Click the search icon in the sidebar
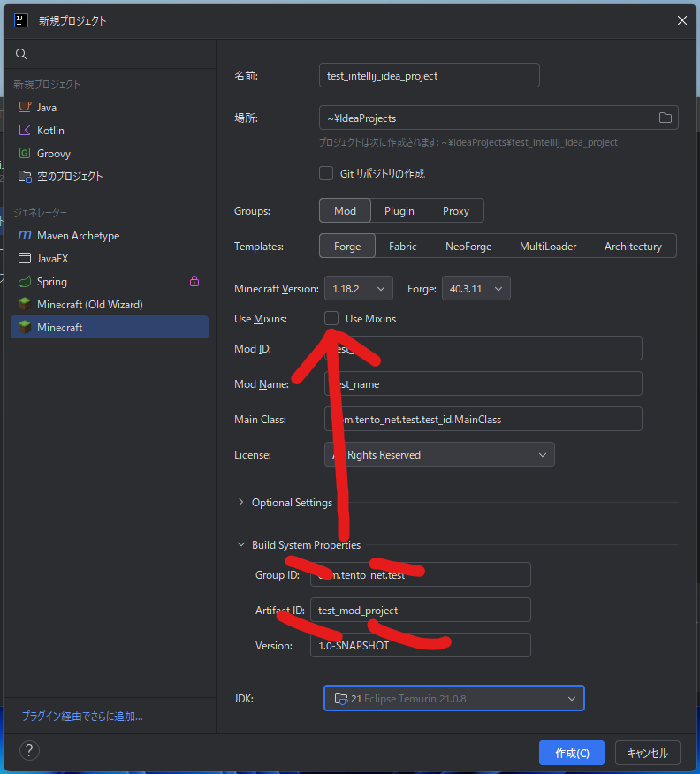Screen dimensions: 700x774 coord(21,54)
